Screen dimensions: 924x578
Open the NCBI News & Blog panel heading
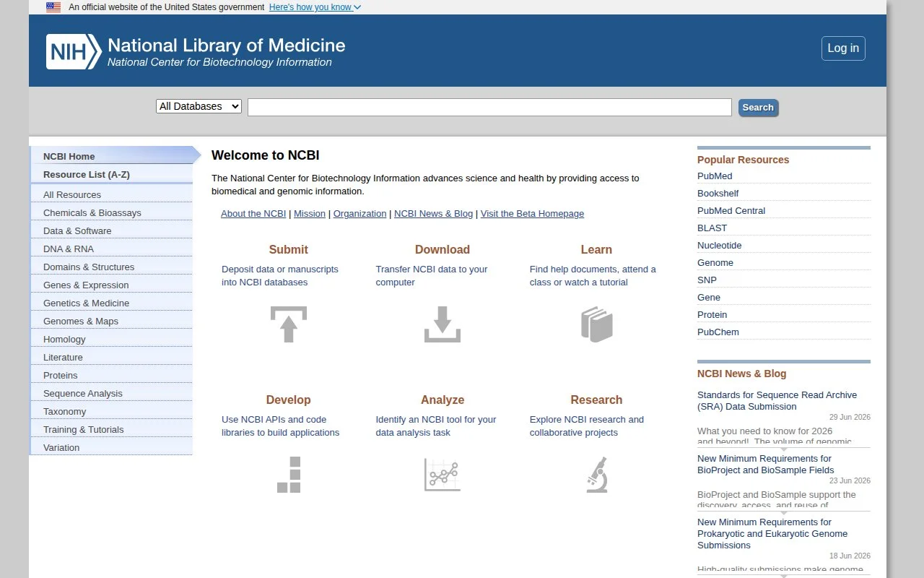tap(741, 374)
